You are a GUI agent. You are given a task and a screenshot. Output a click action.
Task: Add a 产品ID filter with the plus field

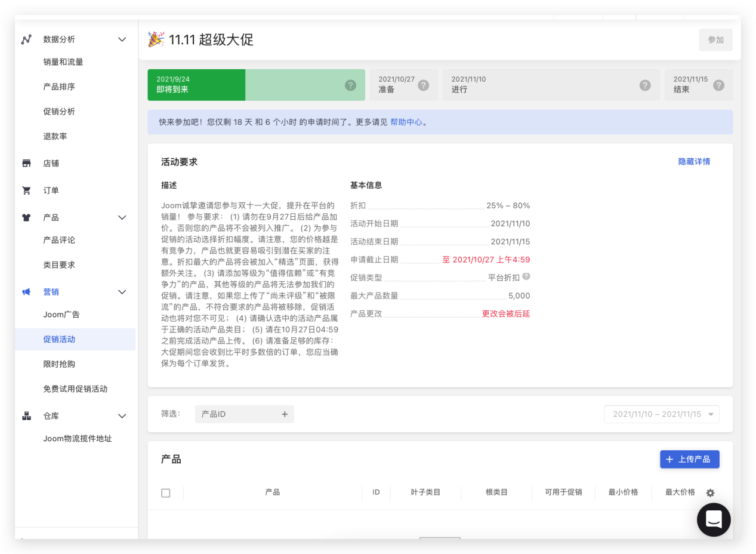285,414
